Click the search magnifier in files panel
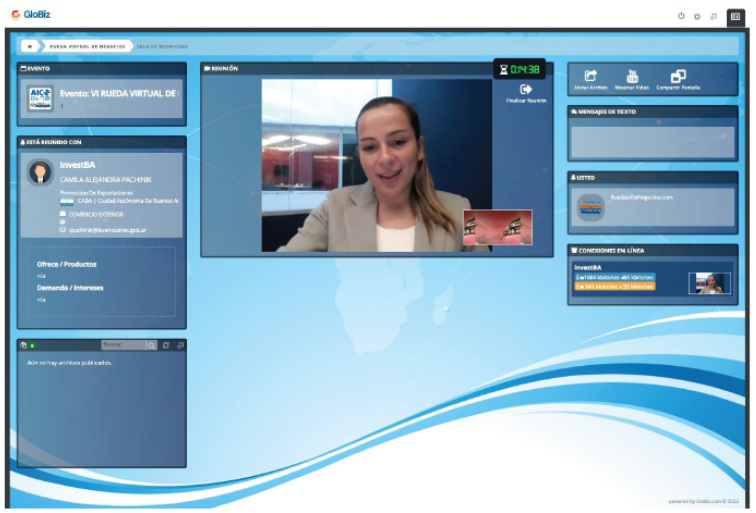 (152, 345)
